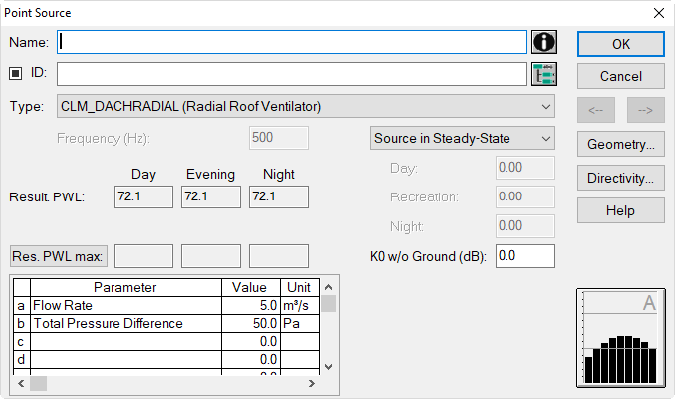Select row c value 0.0 cell
The height and width of the screenshot is (399, 675).
pyautogui.click(x=251, y=341)
